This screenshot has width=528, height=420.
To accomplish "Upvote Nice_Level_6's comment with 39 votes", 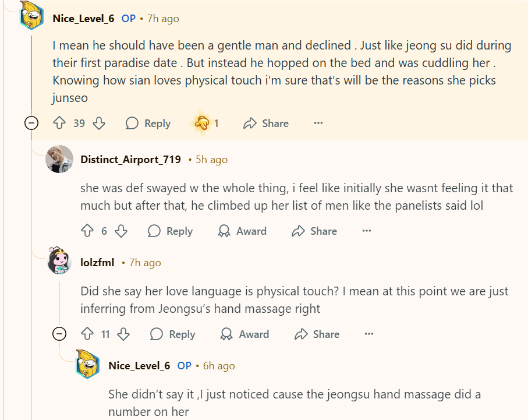I will coord(59,123).
